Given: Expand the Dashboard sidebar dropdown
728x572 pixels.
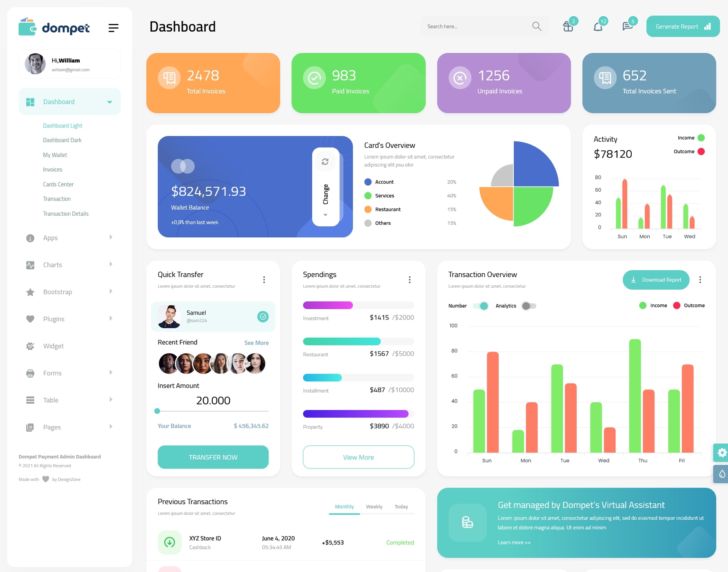Looking at the screenshot, I should [x=109, y=102].
